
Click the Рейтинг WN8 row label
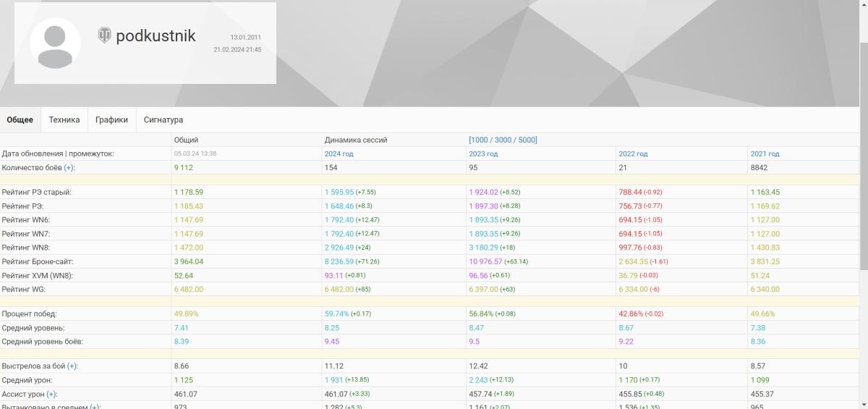[x=25, y=248]
